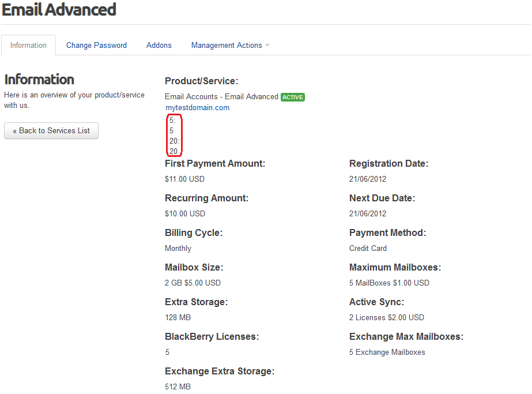Select the Monthly billing cycle value
The width and height of the screenshot is (532, 394).
(x=178, y=249)
